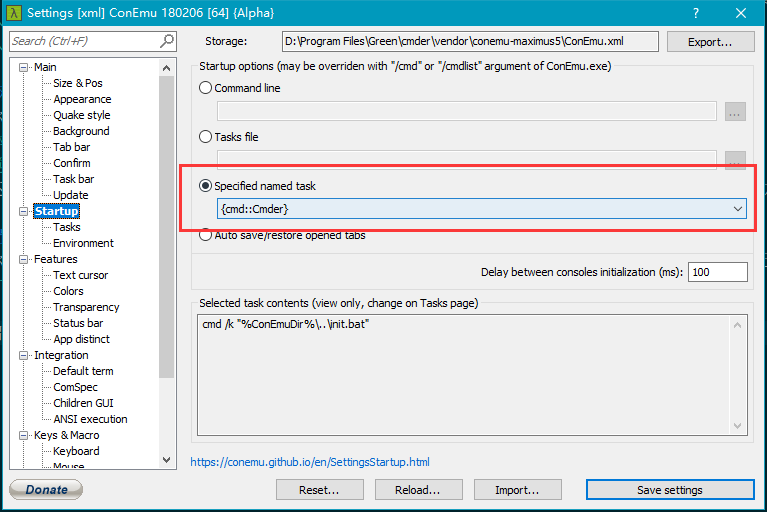Select Task bar in settings tree
767x512 pixels.
(x=73, y=179)
